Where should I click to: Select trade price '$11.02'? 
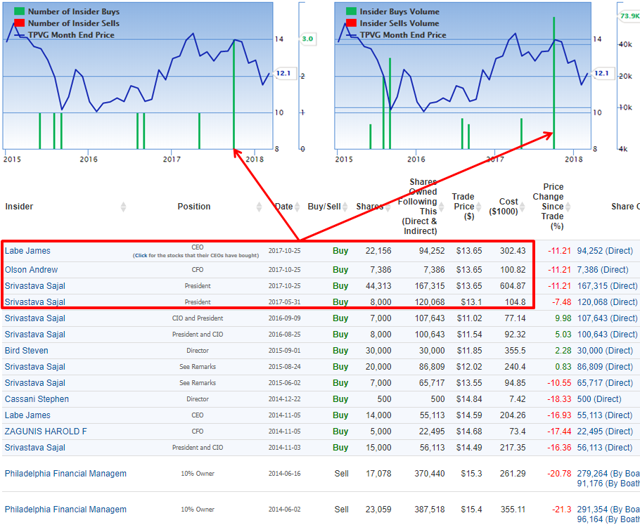469,318
